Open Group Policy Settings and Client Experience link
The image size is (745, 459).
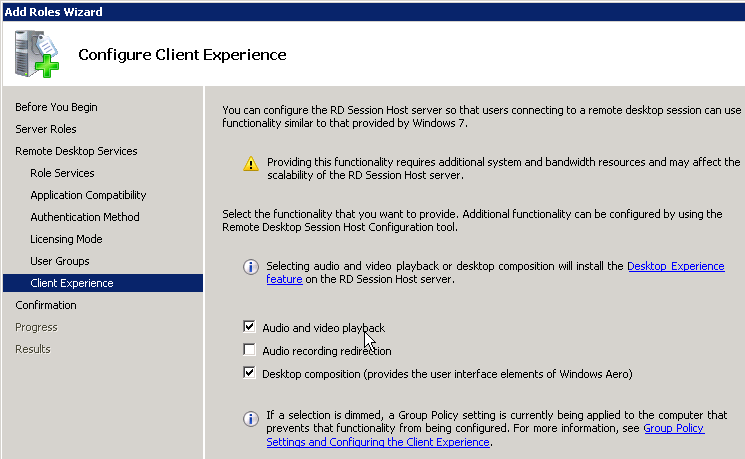pos(378,442)
